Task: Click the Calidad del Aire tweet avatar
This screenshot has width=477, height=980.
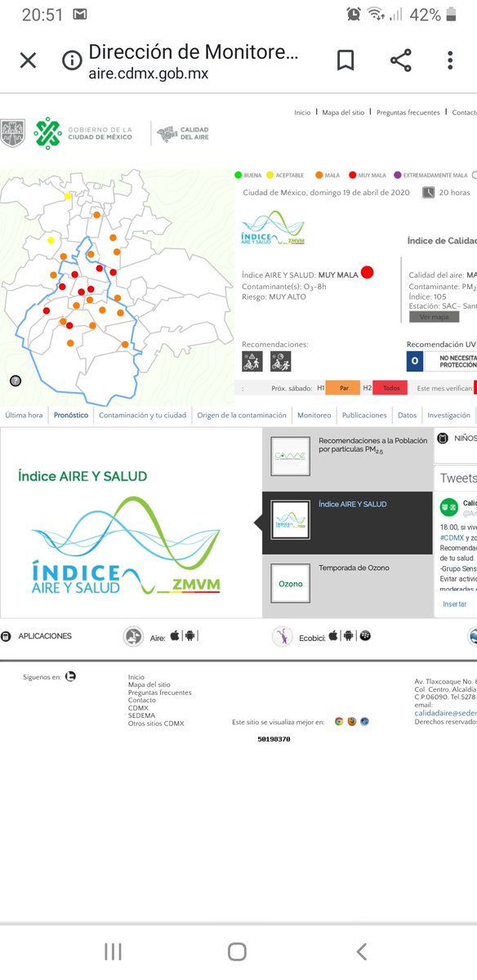Action: tap(448, 507)
